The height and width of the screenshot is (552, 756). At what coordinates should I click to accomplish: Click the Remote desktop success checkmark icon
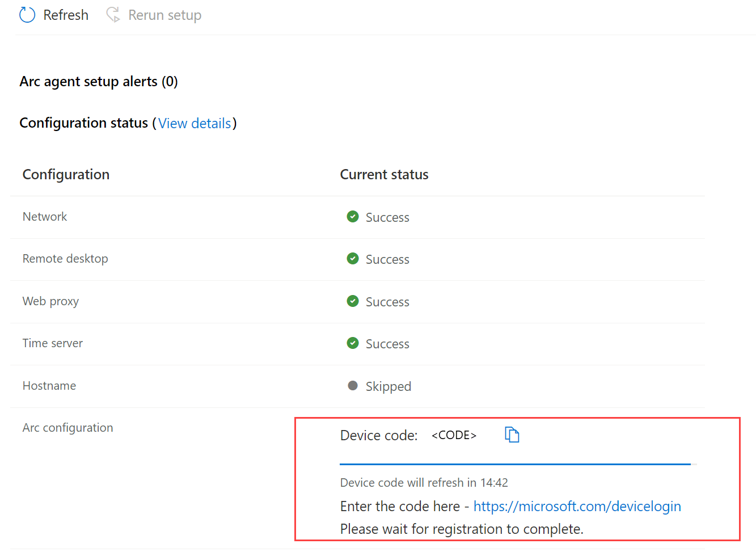tap(353, 258)
